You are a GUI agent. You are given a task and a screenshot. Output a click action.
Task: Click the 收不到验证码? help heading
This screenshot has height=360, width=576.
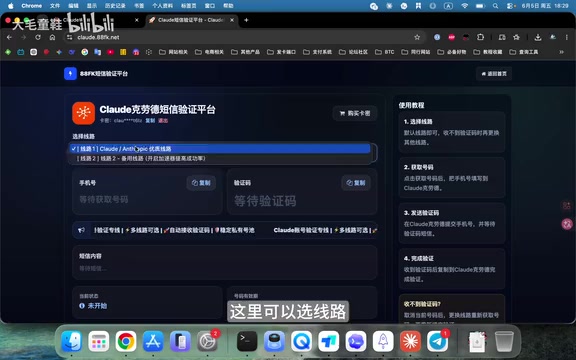[422, 304]
